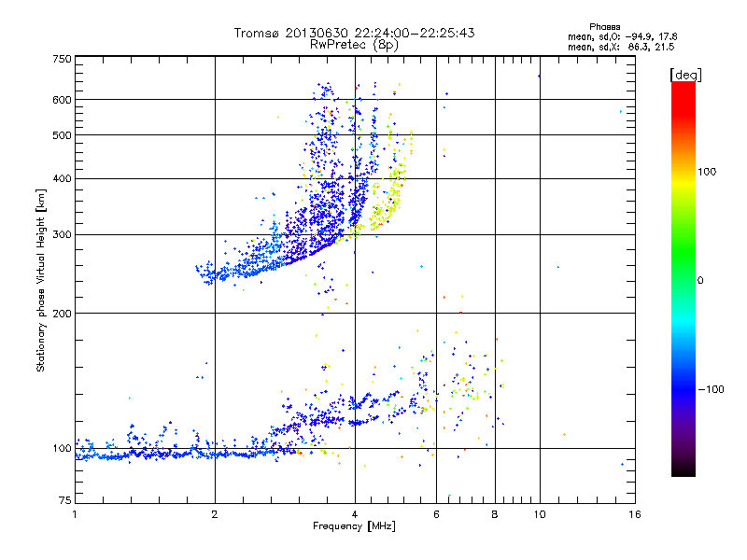The width and height of the screenshot is (747, 560).
Task: Click the x-axis tick label '1'
Action: pos(75,514)
